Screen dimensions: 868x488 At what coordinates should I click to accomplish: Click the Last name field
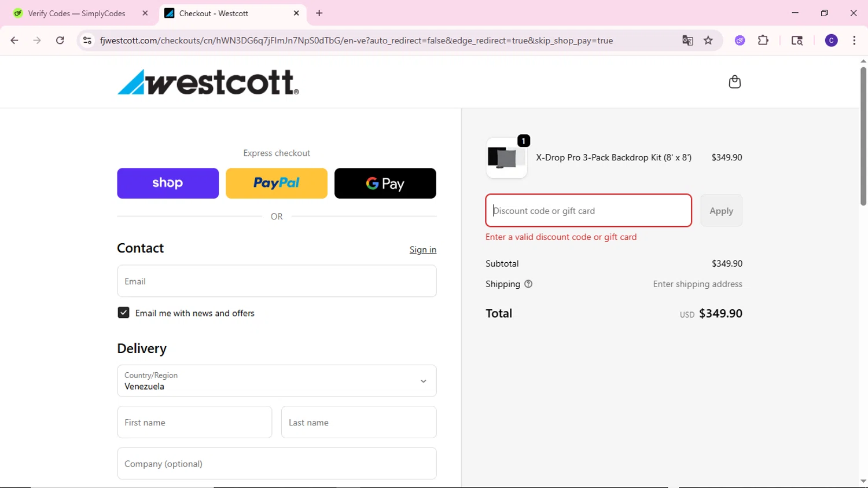point(359,422)
